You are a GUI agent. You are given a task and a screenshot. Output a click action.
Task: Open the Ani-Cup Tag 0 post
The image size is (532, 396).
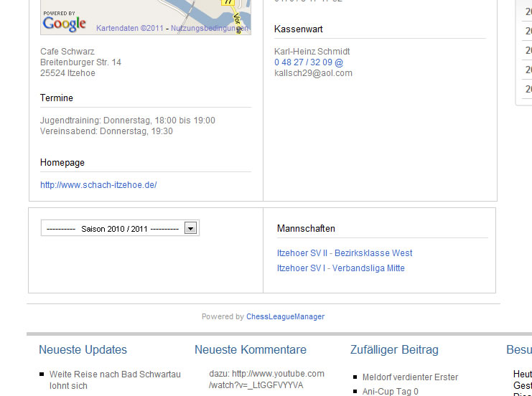[390, 392]
